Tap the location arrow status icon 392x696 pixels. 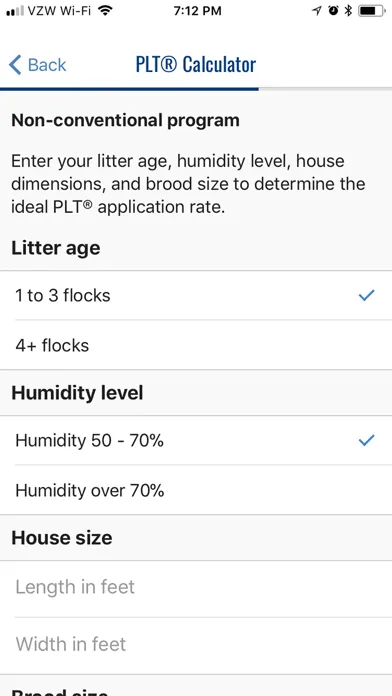(317, 11)
